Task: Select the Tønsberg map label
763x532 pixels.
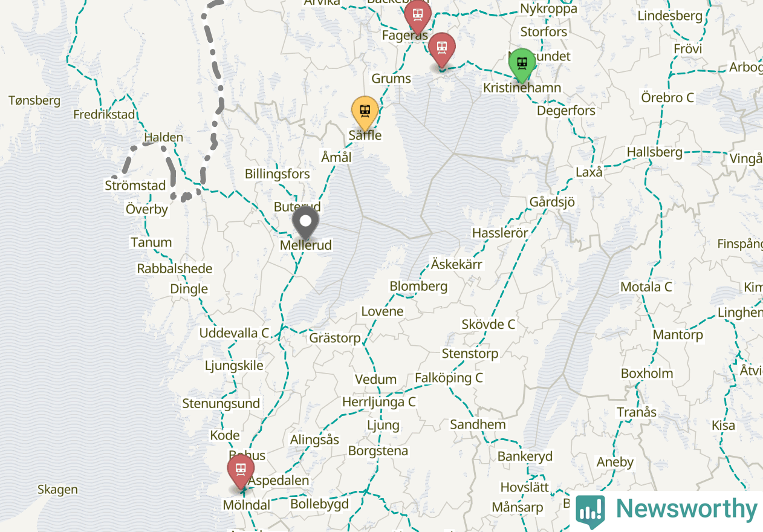Action: tap(34, 100)
